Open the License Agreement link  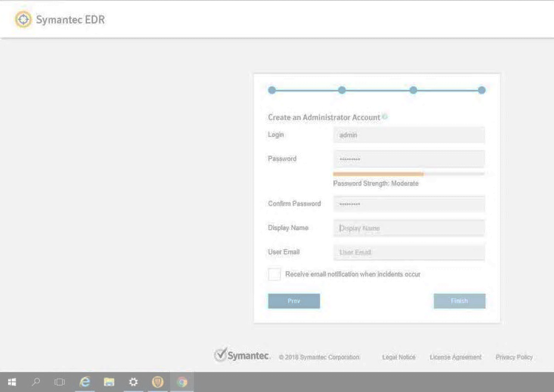point(455,357)
